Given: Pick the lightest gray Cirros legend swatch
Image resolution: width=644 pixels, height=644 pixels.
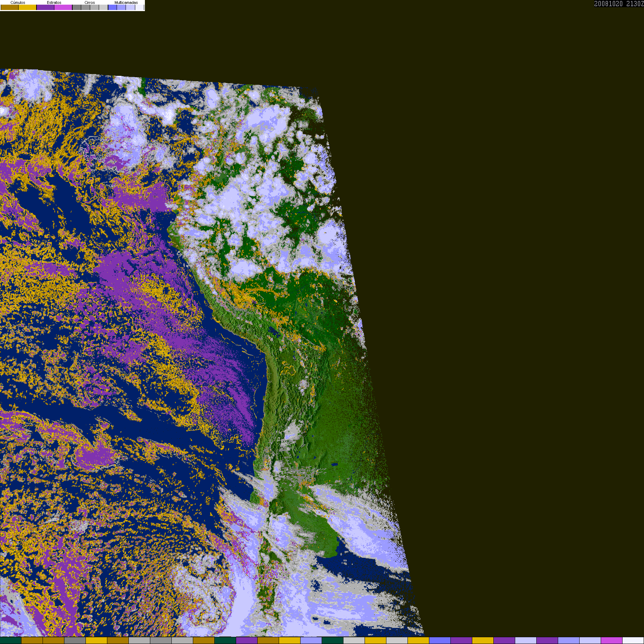Looking at the screenshot, I should point(103,7).
